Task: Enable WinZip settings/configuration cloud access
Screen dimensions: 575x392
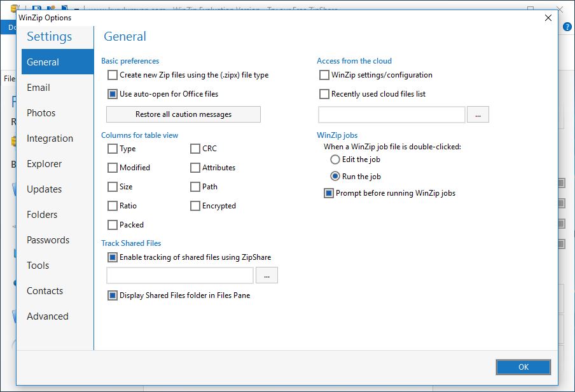Action: [324, 75]
